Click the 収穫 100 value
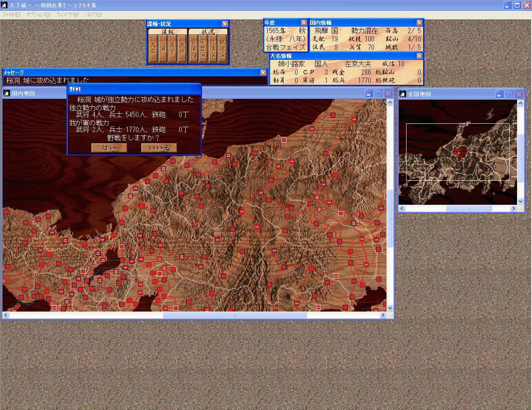 point(361,39)
